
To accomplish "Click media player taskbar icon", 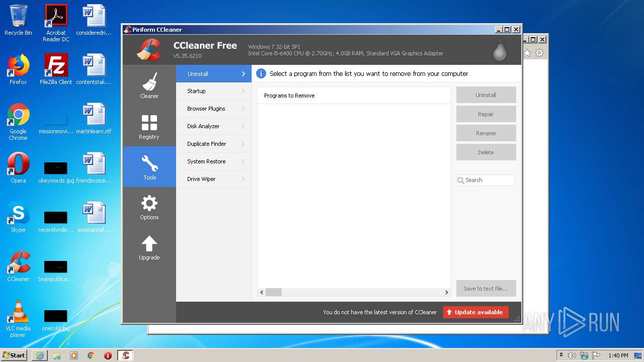I will [74, 355].
